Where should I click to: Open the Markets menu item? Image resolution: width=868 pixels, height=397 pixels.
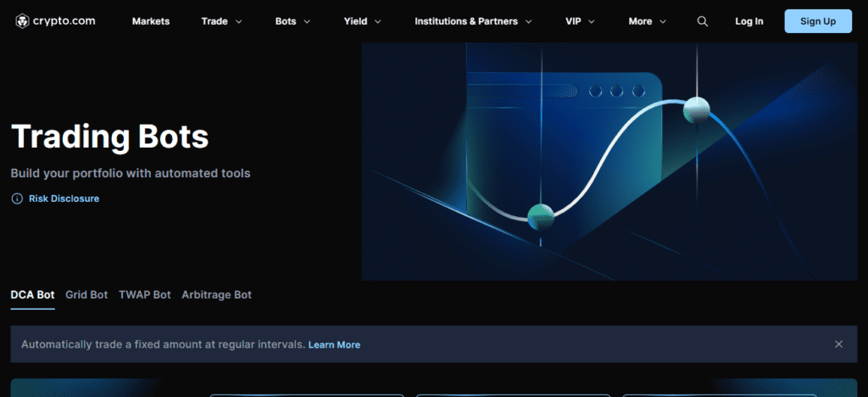click(151, 21)
